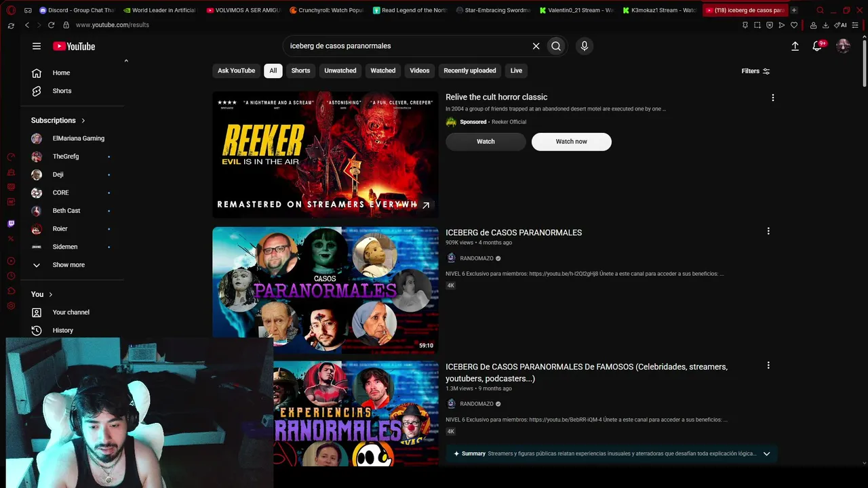
Task: Open ICEBERG De CASOS PARANORMALES De FAMOSOS title
Action: tap(587, 373)
